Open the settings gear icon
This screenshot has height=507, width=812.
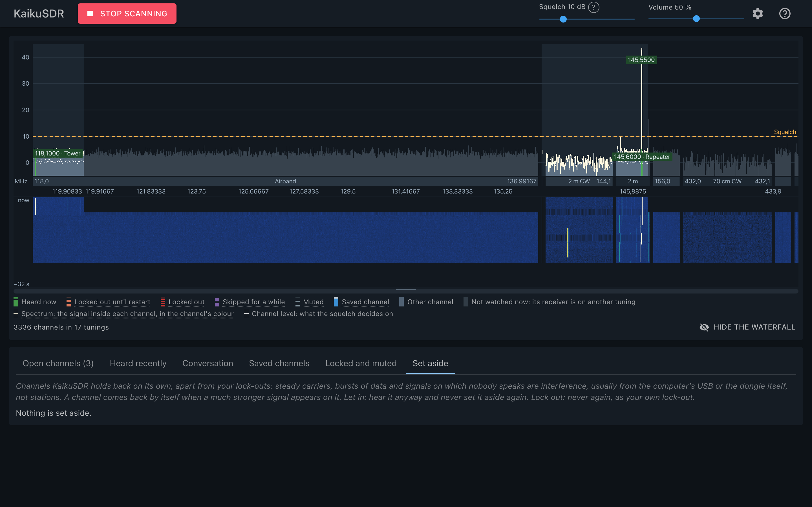tap(758, 14)
